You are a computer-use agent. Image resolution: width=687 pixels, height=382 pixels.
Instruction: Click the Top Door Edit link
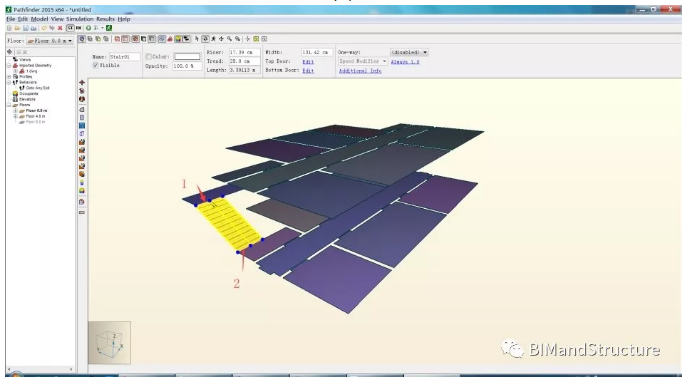click(308, 61)
